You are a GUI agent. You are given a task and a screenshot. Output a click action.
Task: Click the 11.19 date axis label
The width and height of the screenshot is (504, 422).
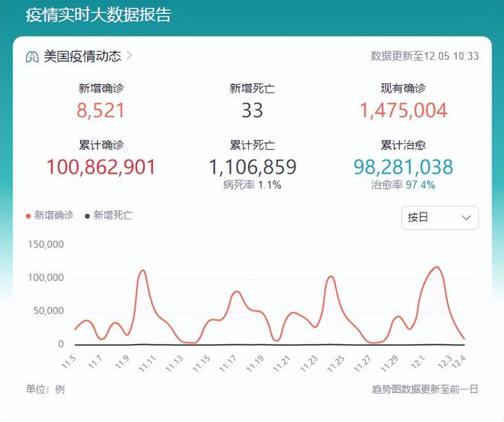(256, 363)
